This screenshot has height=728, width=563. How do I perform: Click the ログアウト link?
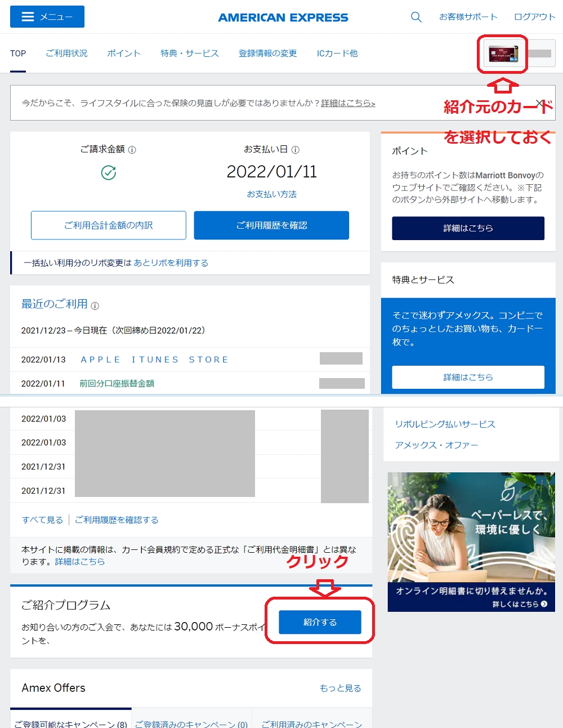(x=534, y=17)
